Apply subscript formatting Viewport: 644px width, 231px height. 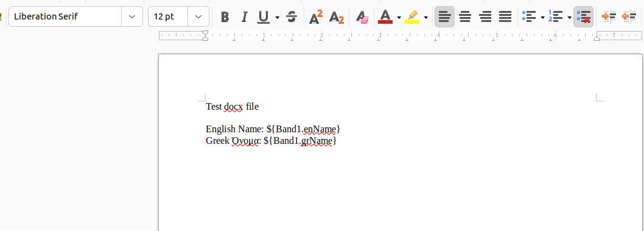337,17
